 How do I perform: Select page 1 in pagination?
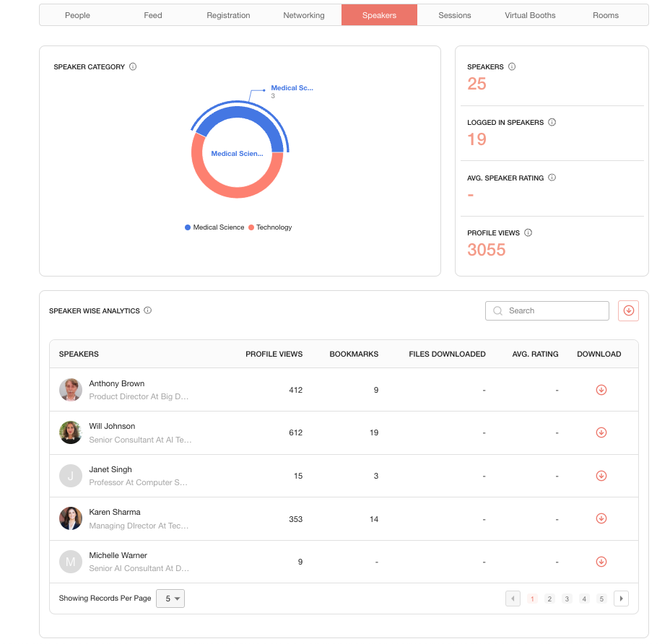532,599
